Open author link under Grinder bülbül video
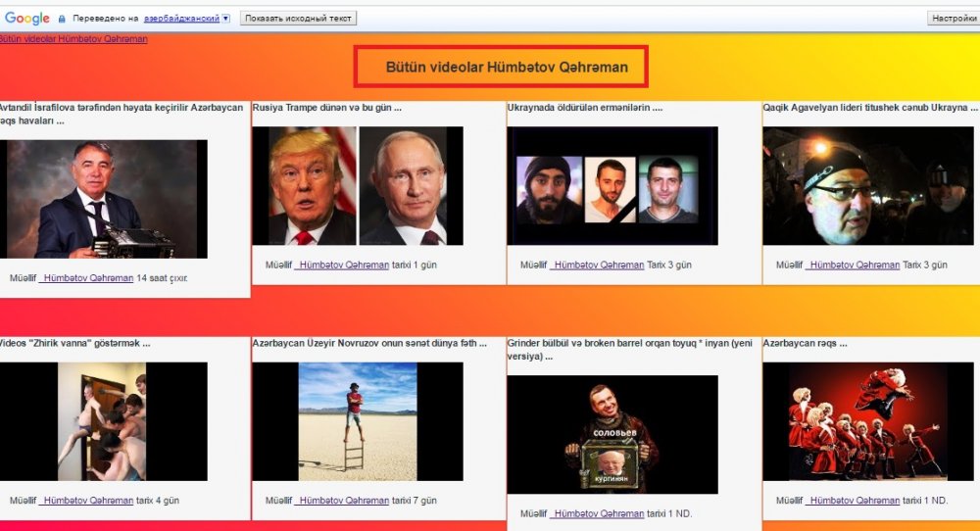This screenshot has width=980, height=531. point(597,513)
